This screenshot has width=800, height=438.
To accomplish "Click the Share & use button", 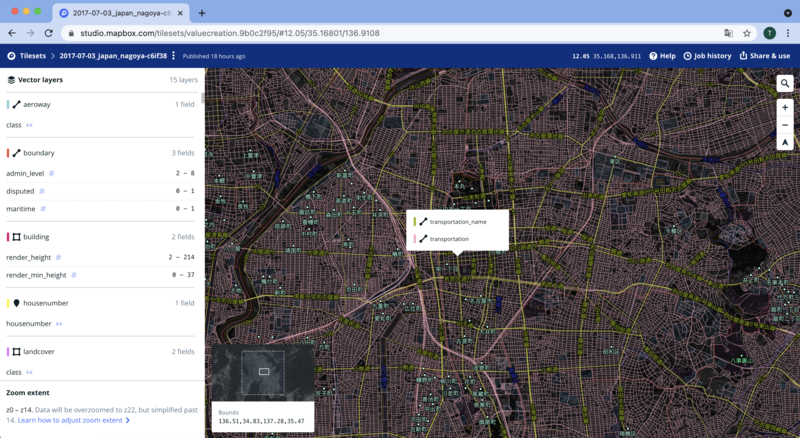I will pos(764,56).
